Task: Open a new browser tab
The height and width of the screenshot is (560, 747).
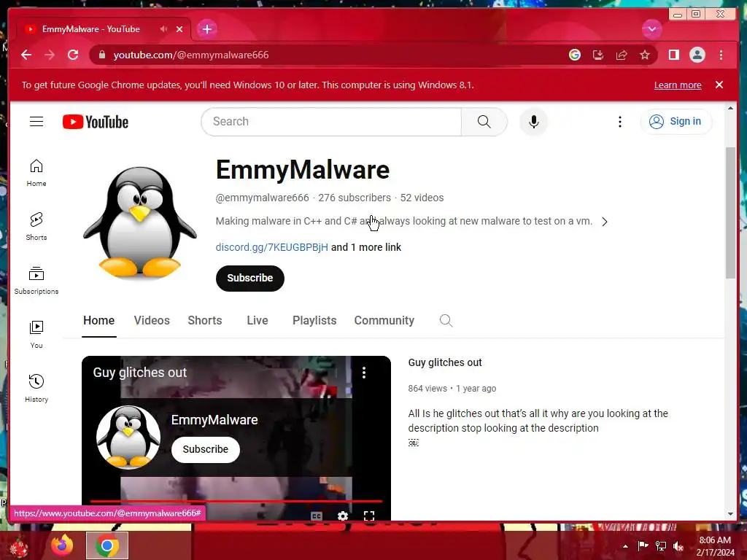Action: point(206,29)
